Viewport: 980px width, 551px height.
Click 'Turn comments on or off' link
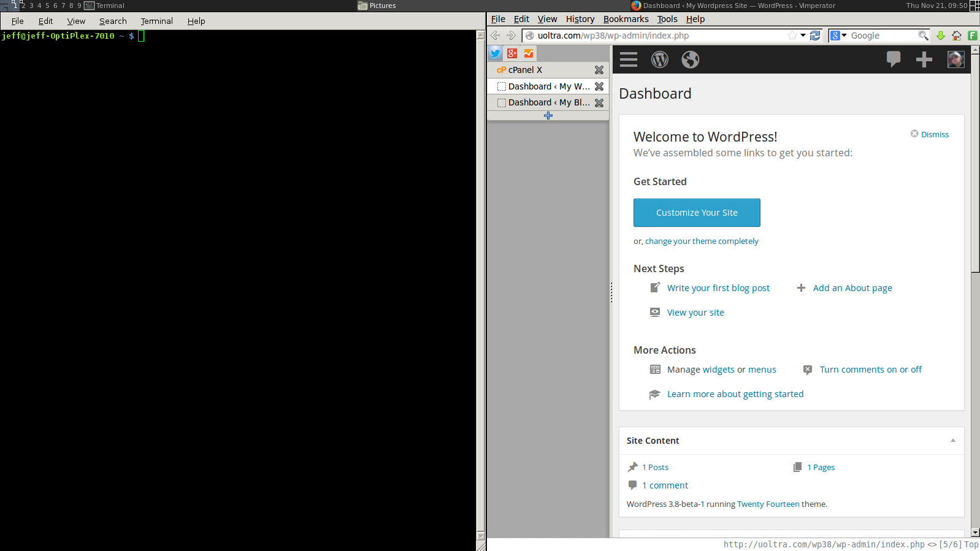pos(871,370)
